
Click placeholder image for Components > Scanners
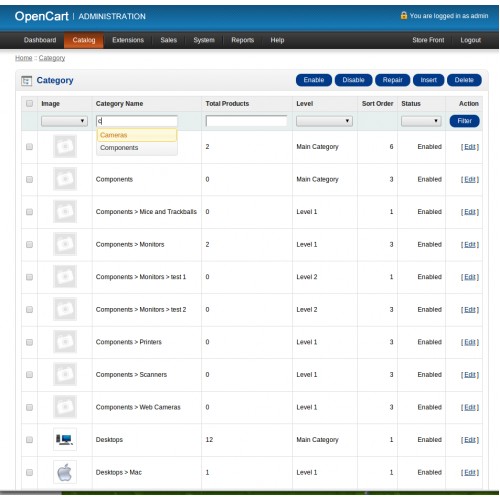pos(65,374)
